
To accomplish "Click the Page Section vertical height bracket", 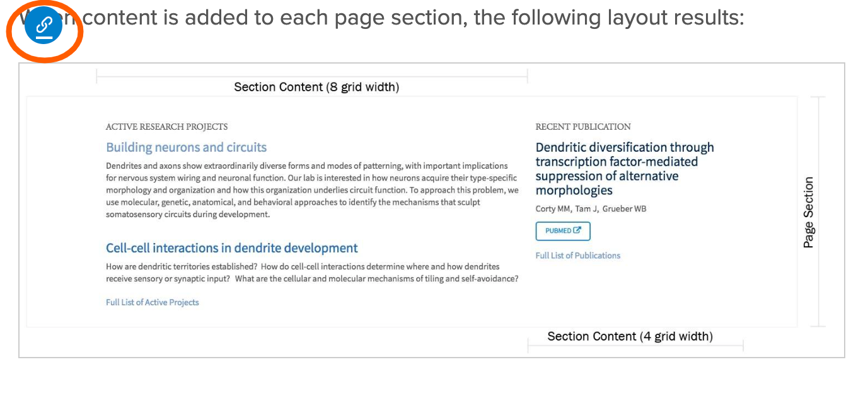I will [x=818, y=212].
